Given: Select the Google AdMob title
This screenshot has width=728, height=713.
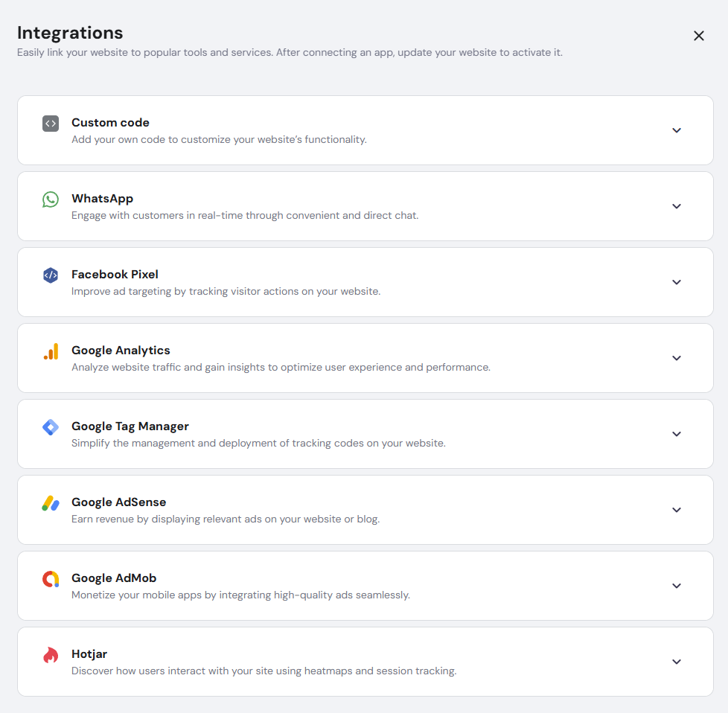Looking at the screenshot, I should [114, 578].
